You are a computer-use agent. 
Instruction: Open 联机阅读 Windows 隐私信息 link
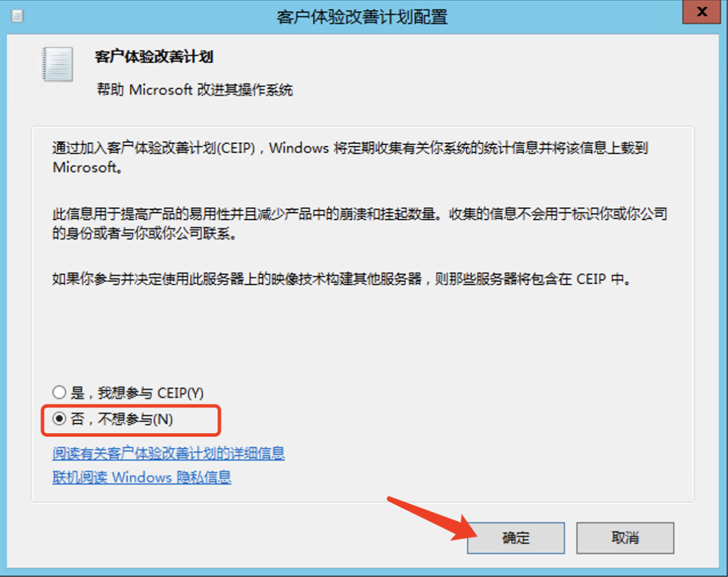click(142, 478)
